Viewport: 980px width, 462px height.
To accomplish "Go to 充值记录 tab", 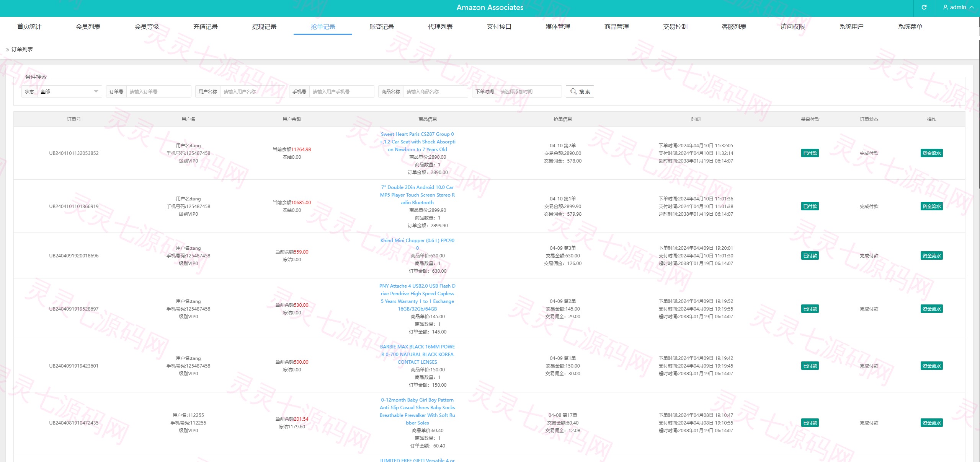I will click(206, 26).
